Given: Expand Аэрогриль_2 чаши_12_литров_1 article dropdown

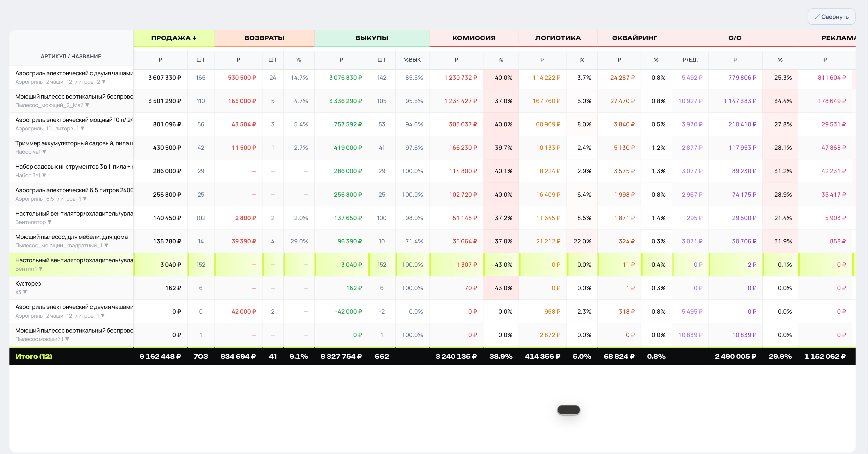Looking at the screenshot, I should tap(103, 316).
